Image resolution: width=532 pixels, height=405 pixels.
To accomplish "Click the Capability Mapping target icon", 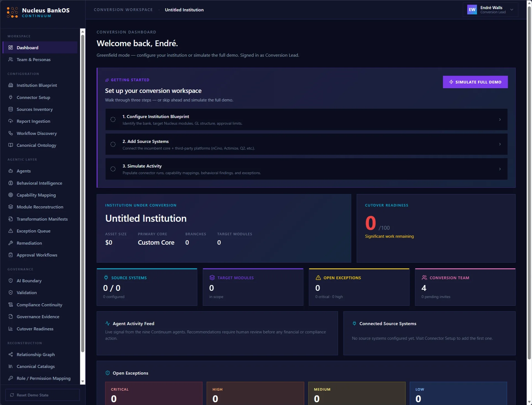I will click(11, 195).
